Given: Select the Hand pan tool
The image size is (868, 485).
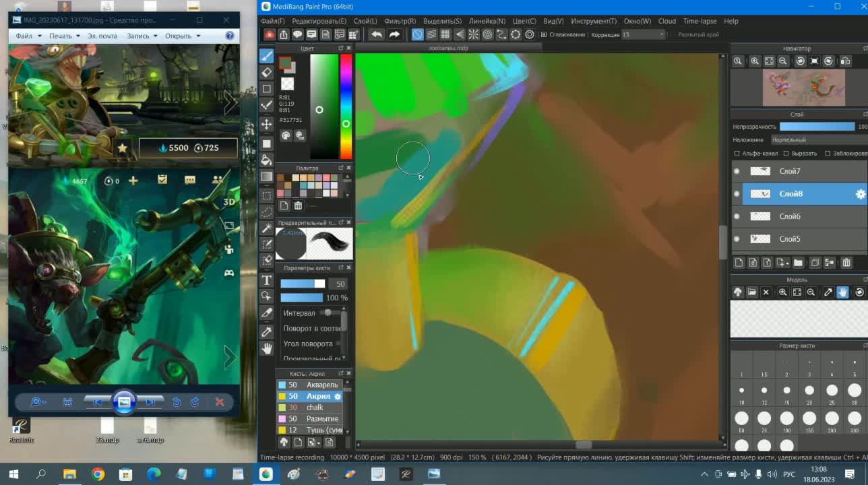Looking at the screenshot, I should [x=267, y=348].
